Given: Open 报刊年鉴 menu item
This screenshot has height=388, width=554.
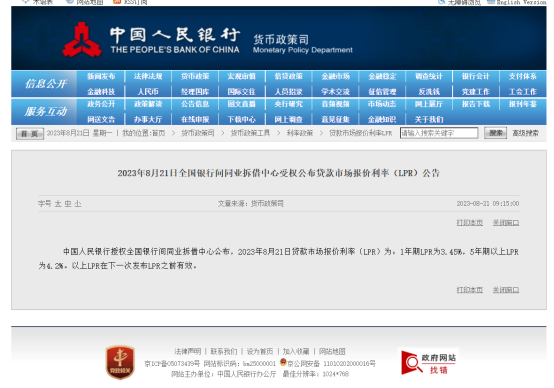Looking at the screenshot, I should pos(523,104).
